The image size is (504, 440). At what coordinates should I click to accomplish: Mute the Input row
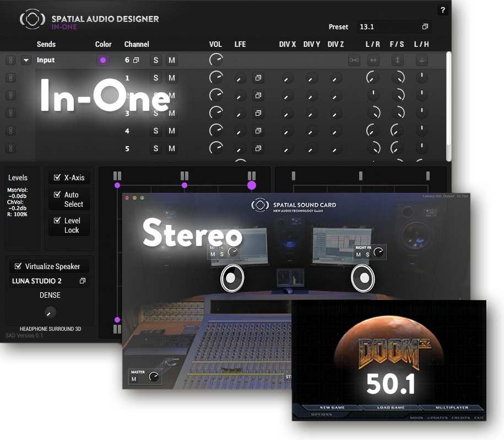[x=172, y=60]
